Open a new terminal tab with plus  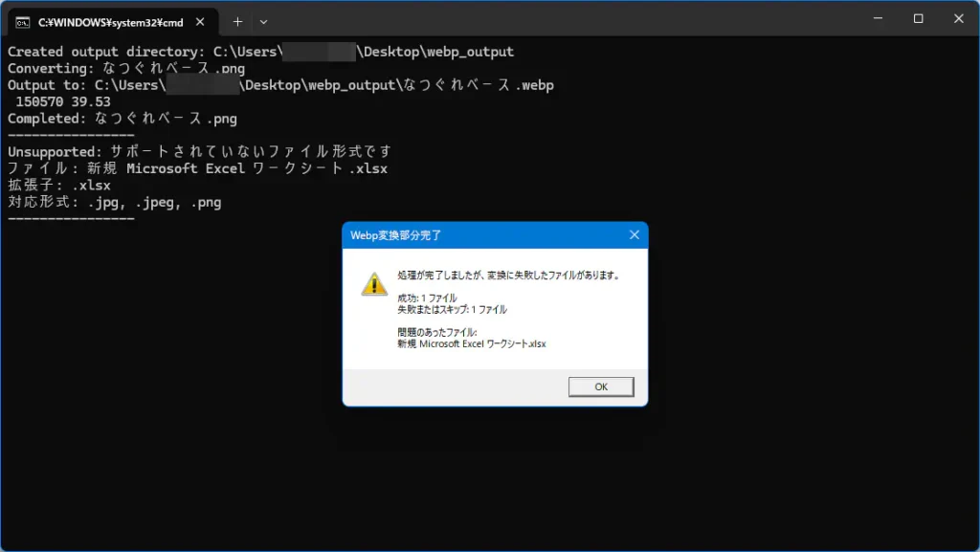point(237,22)
